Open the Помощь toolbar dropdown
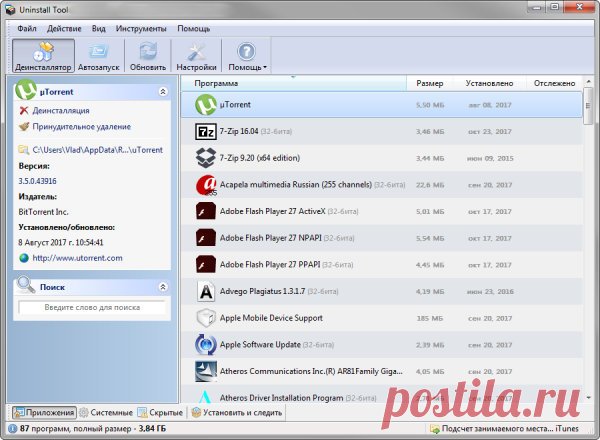 coord(247,56)
